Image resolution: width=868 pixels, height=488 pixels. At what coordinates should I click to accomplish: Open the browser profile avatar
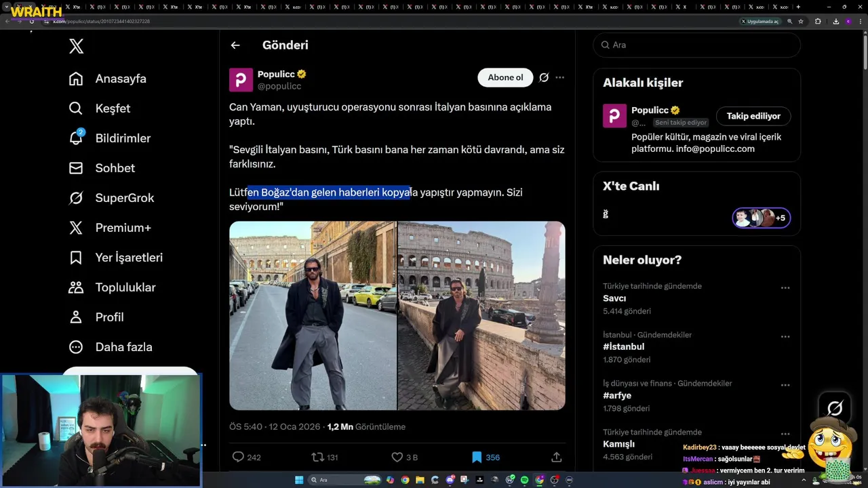[848, 21]
